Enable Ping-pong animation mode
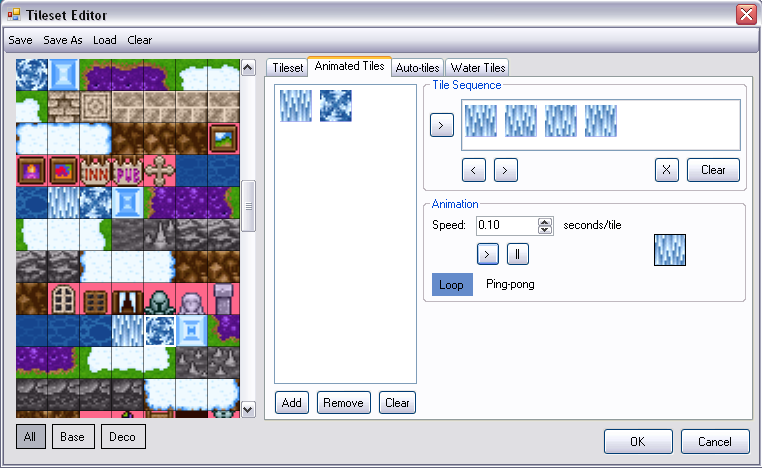 click(x=510, y=284)
